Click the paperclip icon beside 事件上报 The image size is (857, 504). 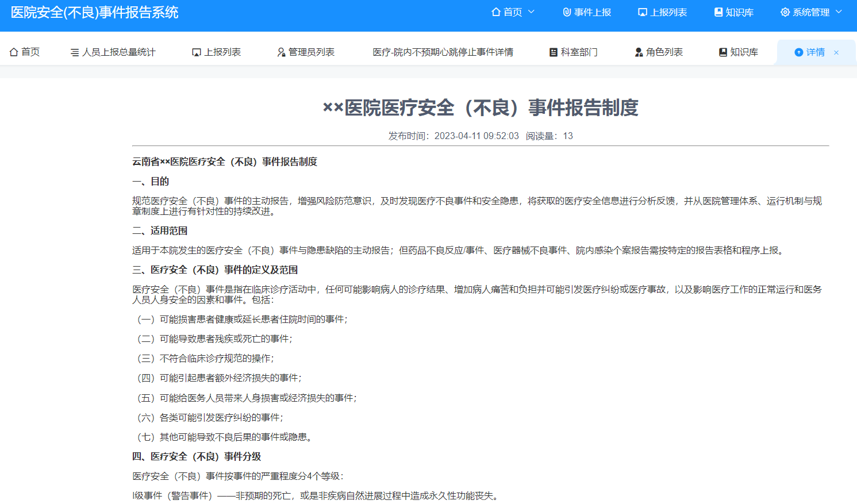(x=568, y=11)
